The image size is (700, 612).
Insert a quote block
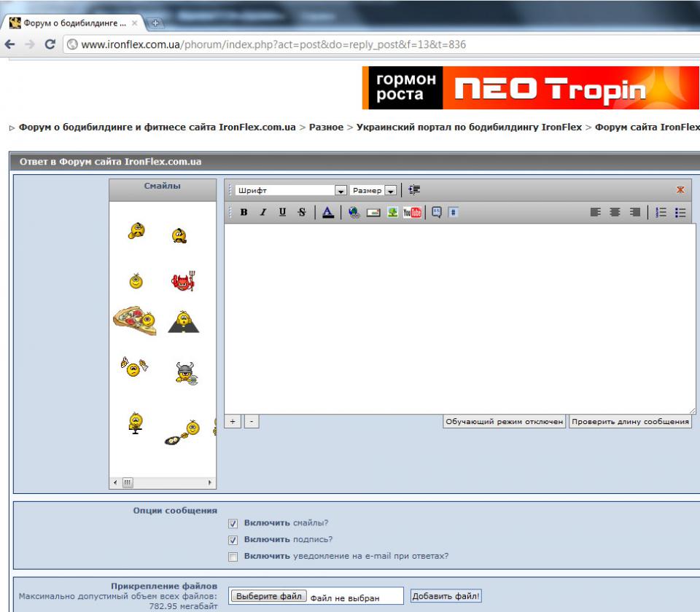[x=436, y=213]
